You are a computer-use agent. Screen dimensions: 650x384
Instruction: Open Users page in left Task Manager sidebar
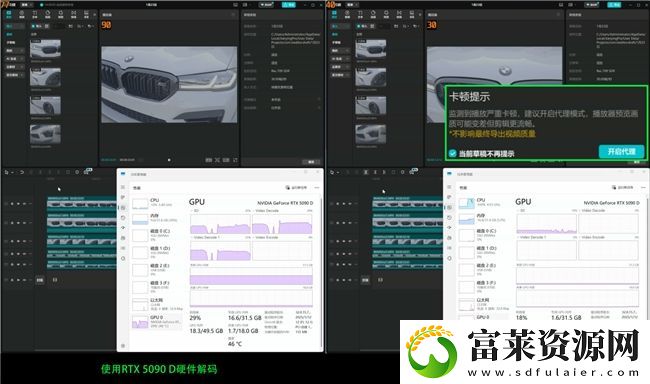(x=123, y=238)
